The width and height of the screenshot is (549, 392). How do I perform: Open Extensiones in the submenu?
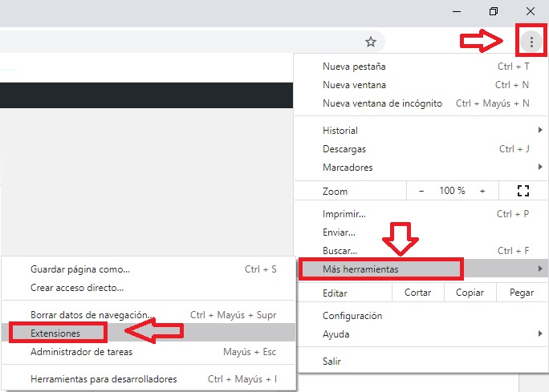(x=55, y=333)
